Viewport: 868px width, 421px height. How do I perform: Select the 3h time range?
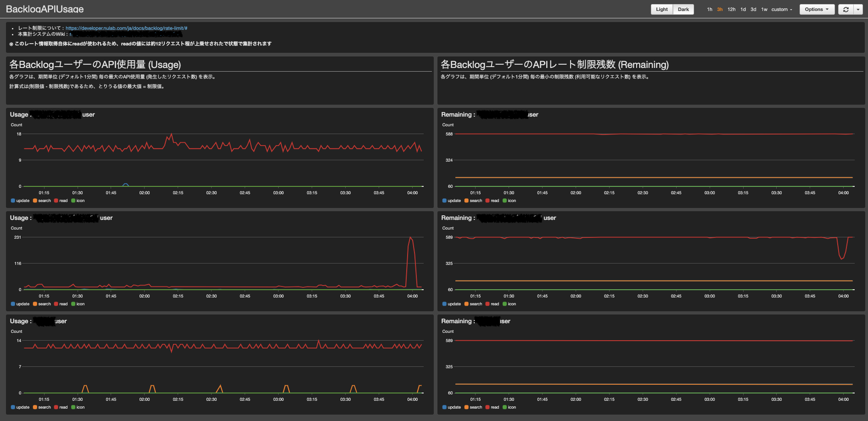pos(720,9)
